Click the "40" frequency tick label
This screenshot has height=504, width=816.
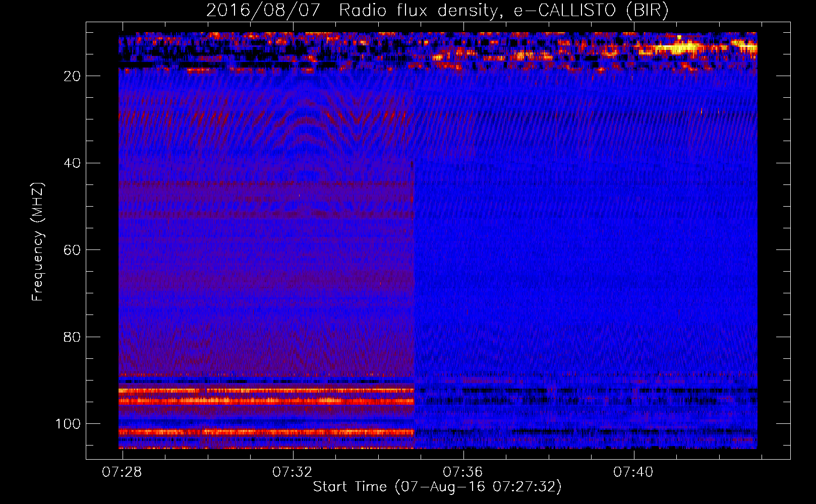(73, 163)
